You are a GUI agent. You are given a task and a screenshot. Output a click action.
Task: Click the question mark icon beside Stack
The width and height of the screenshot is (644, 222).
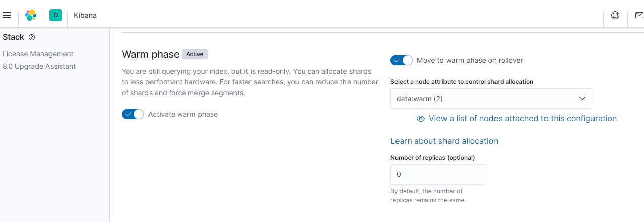[32, 37]
